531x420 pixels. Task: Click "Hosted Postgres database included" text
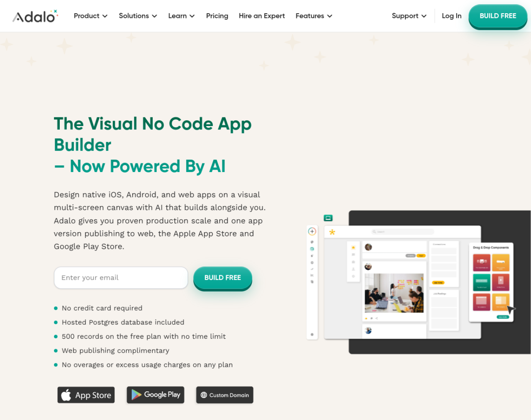point(123,322)
